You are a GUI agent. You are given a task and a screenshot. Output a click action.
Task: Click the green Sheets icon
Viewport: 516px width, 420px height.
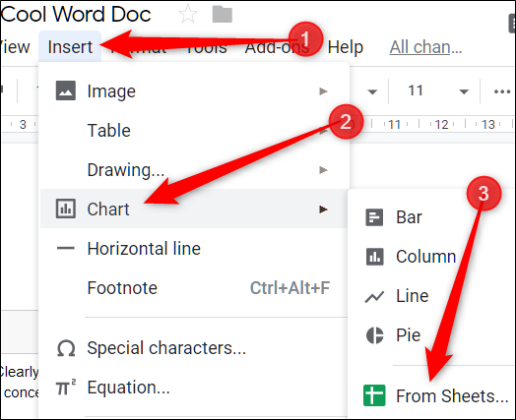[x=374, y=395]
